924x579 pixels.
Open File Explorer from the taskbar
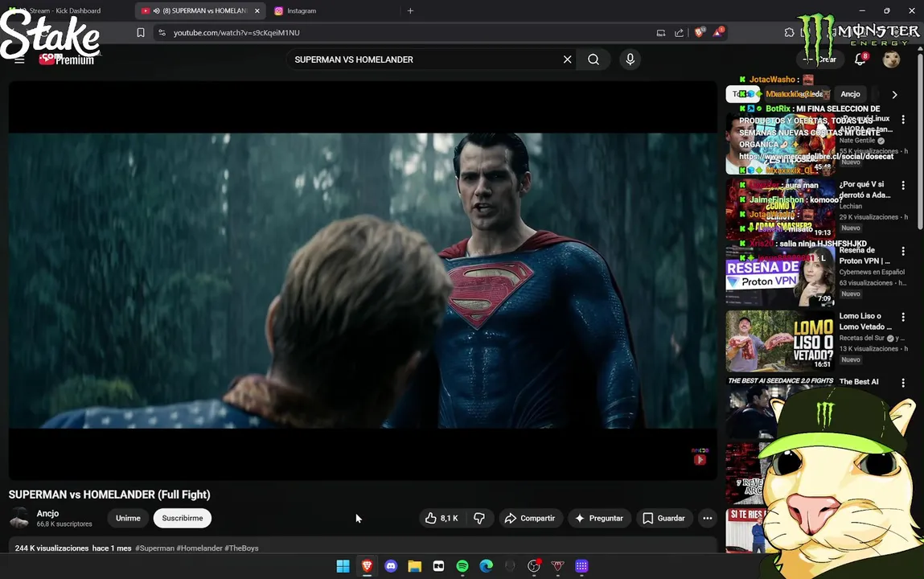[x=415, y=566]
